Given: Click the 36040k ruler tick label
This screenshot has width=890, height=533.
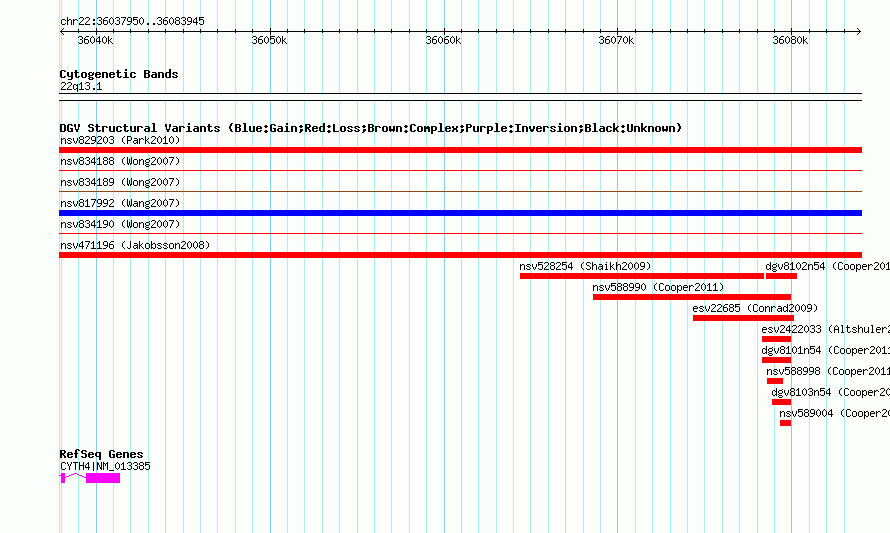Looking at the screenshot, I should pos(95,40).
